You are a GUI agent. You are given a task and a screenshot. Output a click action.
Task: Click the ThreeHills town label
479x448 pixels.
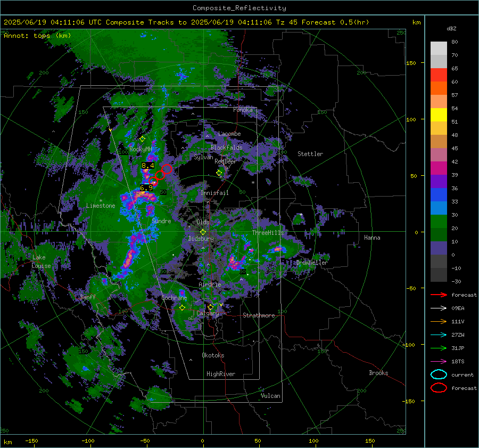tap(268, 233)
